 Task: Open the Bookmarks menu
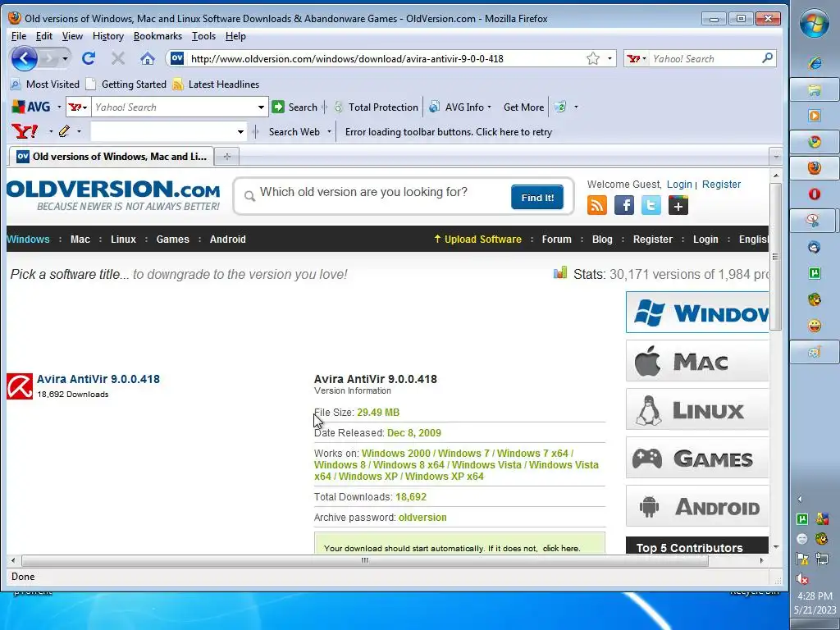(x=157, y=36)
